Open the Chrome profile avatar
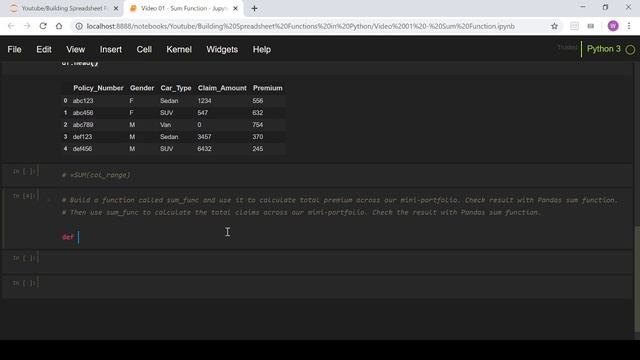 point(613,26)
